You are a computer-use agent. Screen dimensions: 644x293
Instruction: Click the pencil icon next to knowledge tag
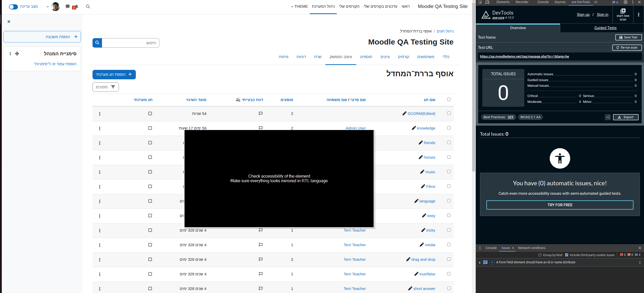coord(414,128)
